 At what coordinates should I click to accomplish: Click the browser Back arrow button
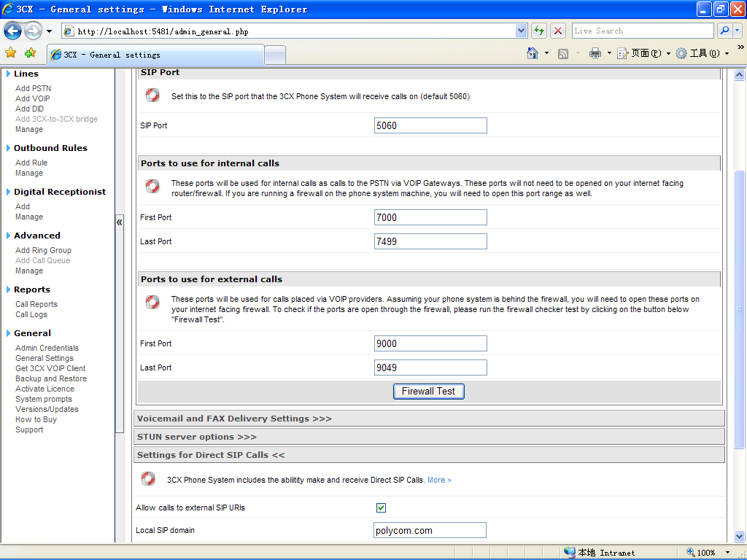13,31
